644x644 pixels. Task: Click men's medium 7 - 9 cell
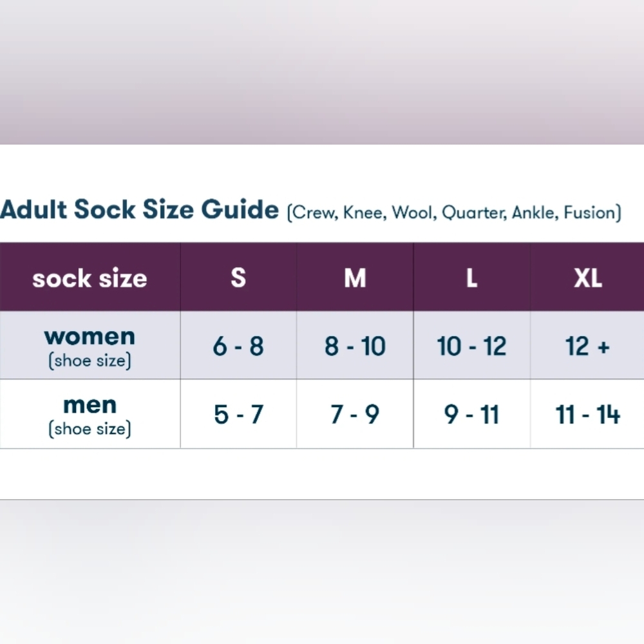pos(355,414)
